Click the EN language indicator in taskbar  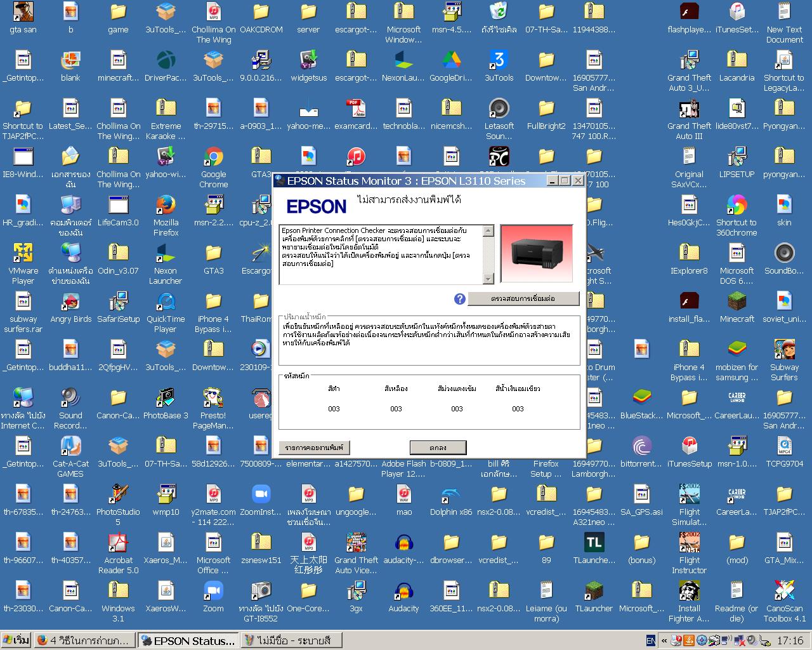click(x=651, y=640)
